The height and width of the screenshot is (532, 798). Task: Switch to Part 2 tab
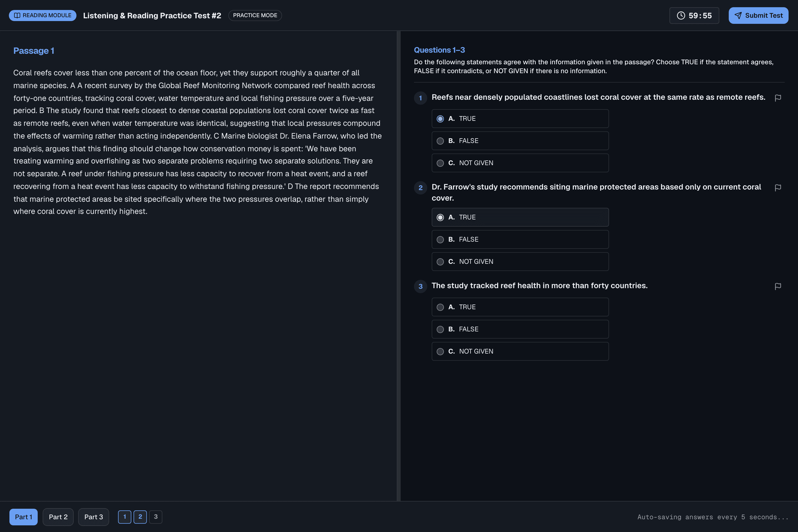(58, 517)
